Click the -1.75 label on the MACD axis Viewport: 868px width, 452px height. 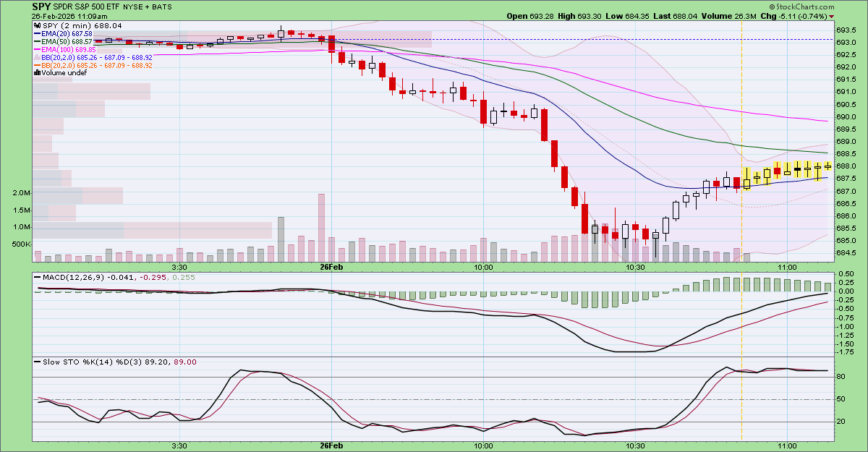pyautogui.click(x=844, y=352)
